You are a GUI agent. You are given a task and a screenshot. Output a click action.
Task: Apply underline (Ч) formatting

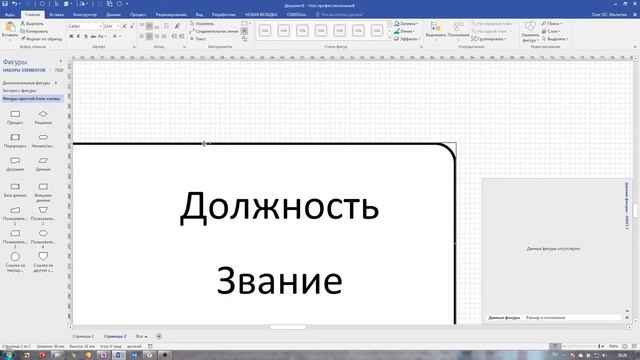click(86, 37)
